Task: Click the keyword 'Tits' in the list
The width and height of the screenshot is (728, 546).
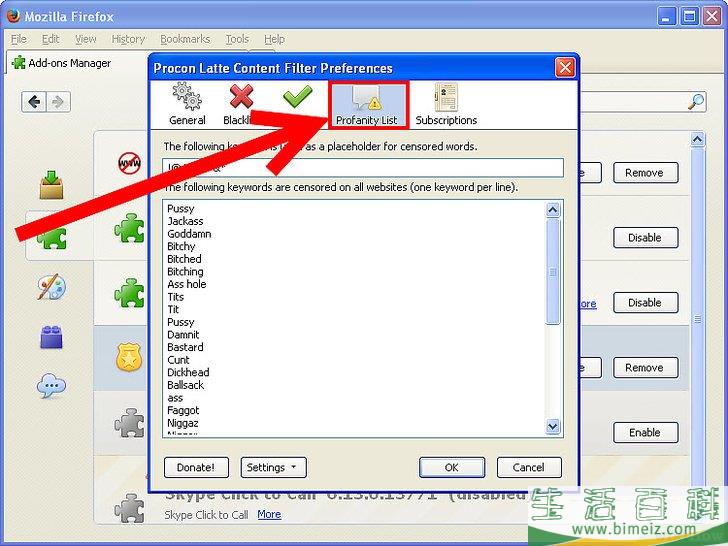Action: (176, 297)
